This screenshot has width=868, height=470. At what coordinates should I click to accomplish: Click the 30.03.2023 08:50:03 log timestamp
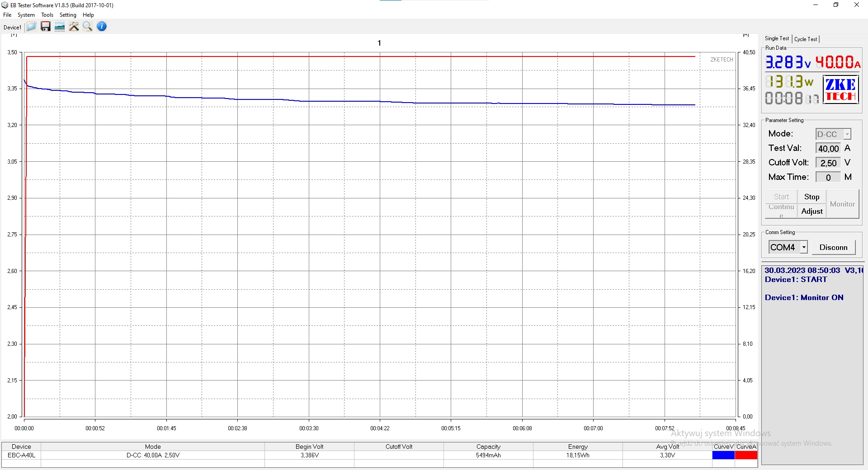click(802, 270)
